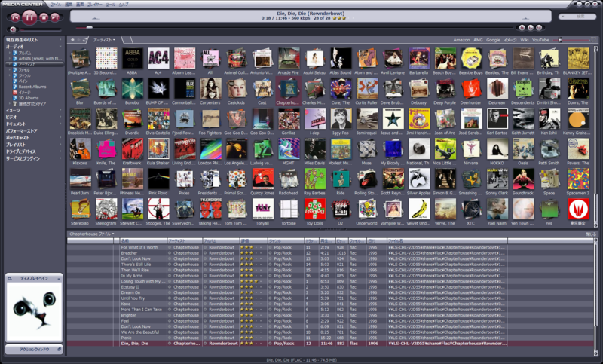Pause playback with the large pause button
Image resolution: width=603 pixels, height=364 pixels.
click(29, 17)
